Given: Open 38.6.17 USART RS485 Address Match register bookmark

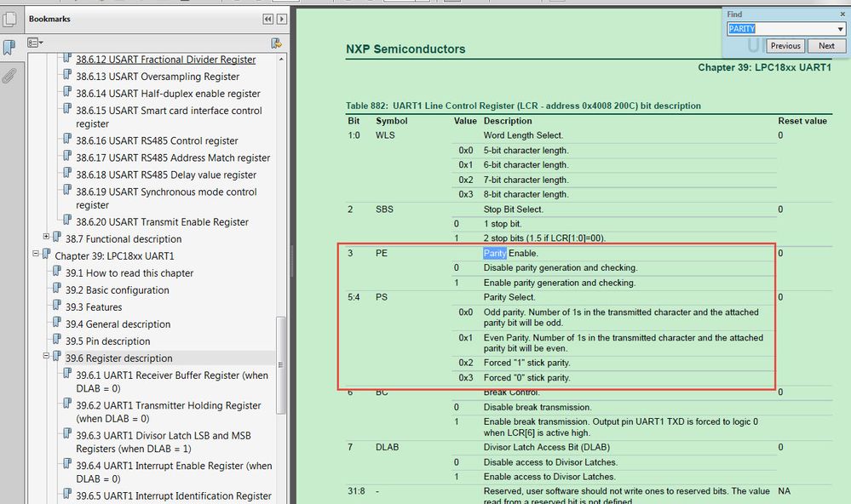Looking at the screenshot, I should pyautogui.click(x=173, y=157).
